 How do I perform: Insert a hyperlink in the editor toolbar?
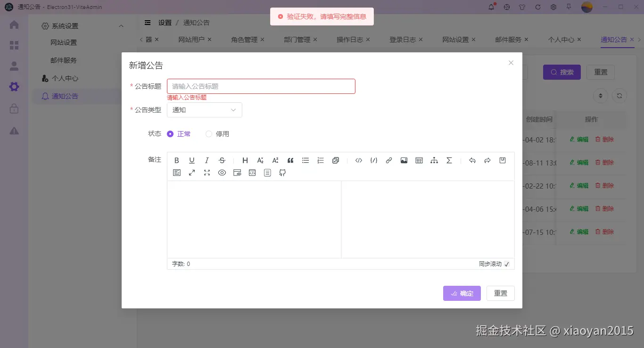tap(388, 160)
